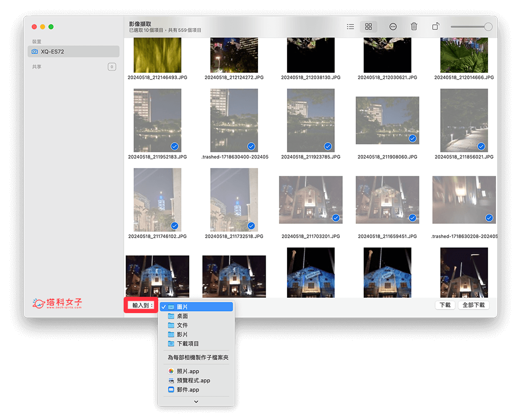Click the 下載 button
This screenshot has width=521, height=420.
[445, 305]
